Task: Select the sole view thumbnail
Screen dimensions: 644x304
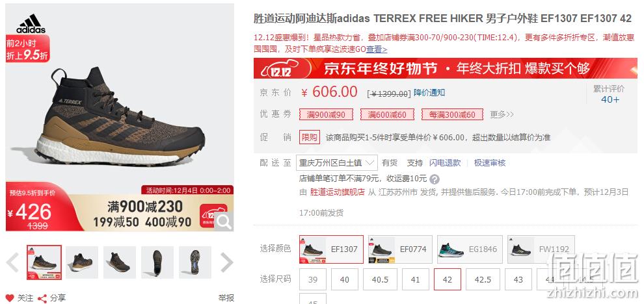Action: (x=195, y=262)
